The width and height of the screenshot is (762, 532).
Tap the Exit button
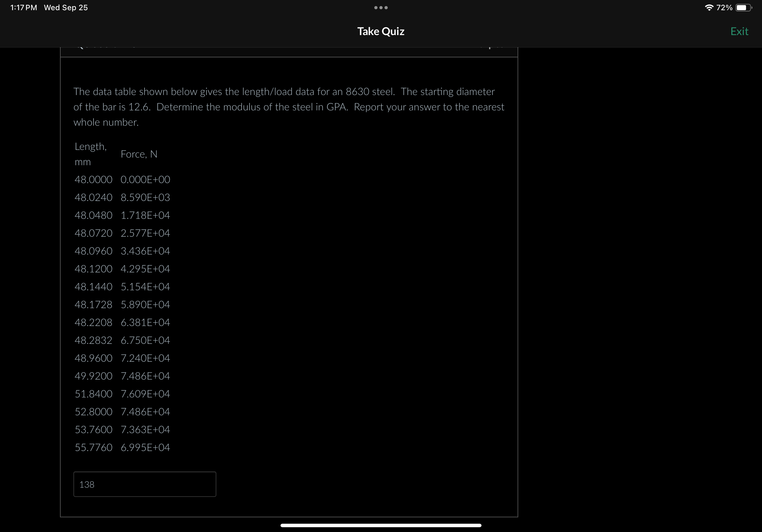coord(739,31)
